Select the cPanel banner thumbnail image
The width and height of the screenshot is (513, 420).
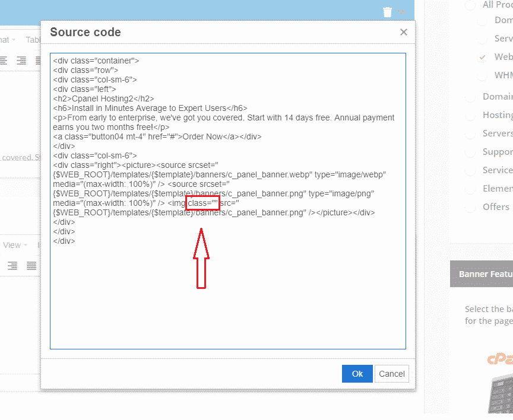[498, 386]
